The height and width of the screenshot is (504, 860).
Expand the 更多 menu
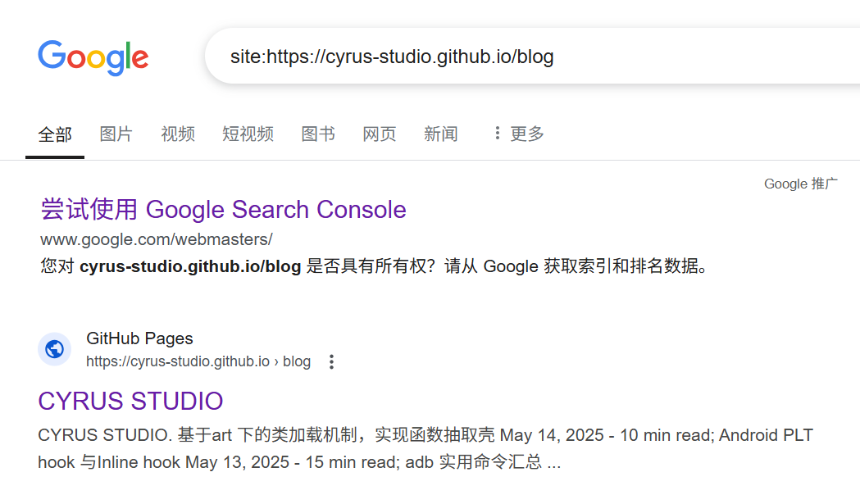(x=519, y=134)
